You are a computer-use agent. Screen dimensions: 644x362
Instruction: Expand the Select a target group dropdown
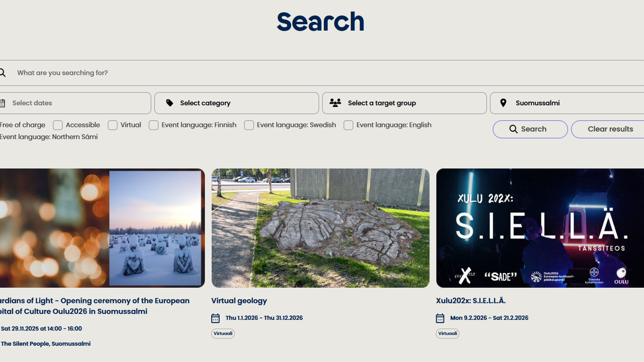(404, 103)
